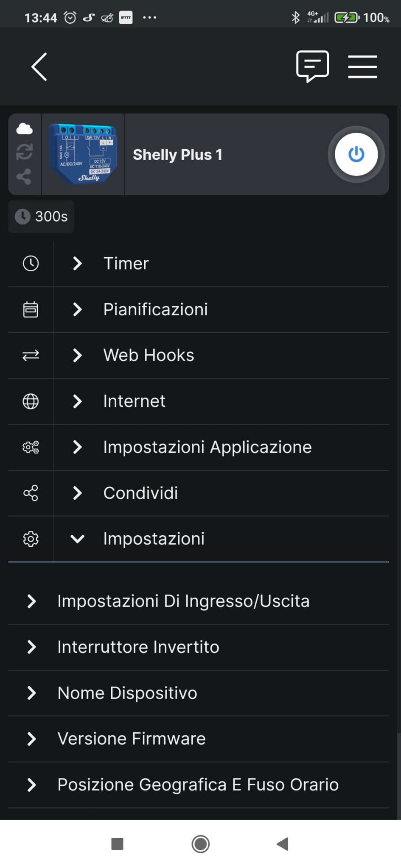The image size is (401, 868).
Task: Toggle the Shelly Plus 1 power button
Action: [356, 154]
